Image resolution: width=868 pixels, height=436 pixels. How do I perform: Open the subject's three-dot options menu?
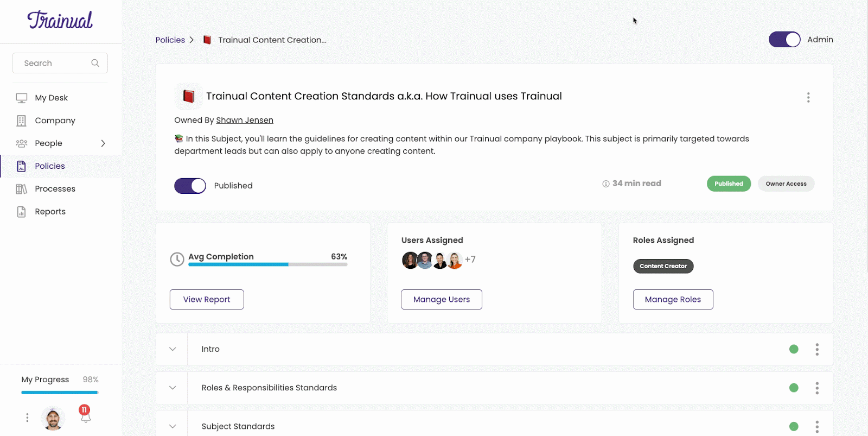tap(808, 97)
